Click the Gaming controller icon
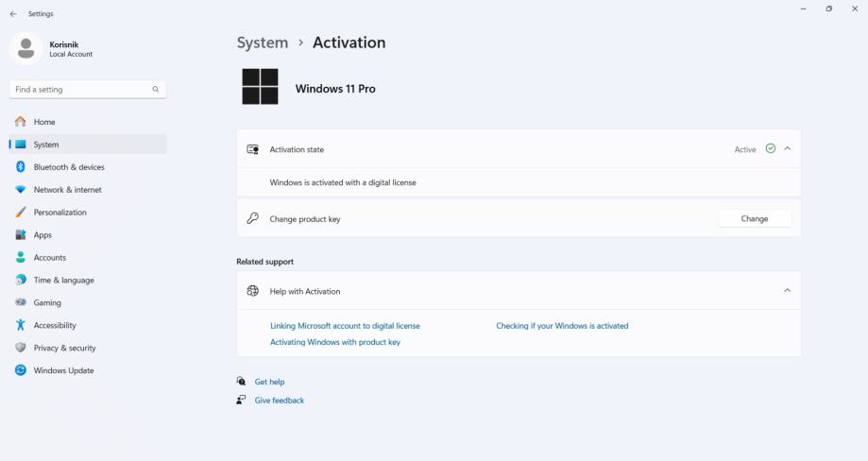868x461 pixels. tap(21, 303)
